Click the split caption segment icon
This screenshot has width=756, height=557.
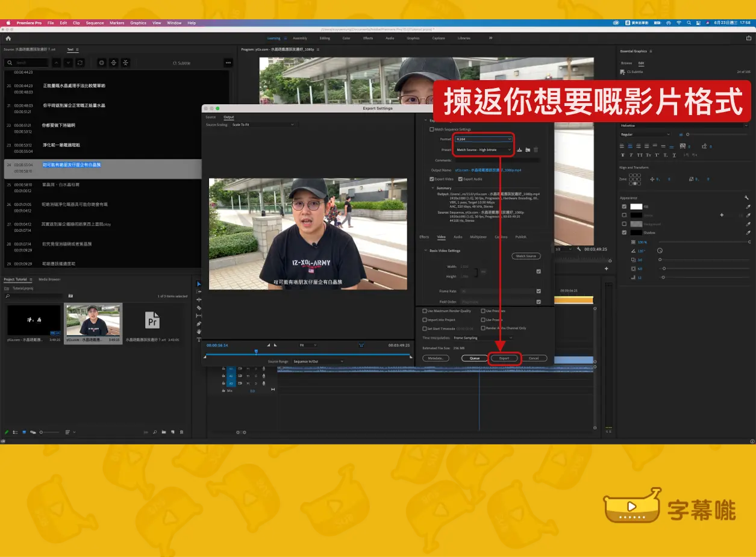tap(114, 63)
